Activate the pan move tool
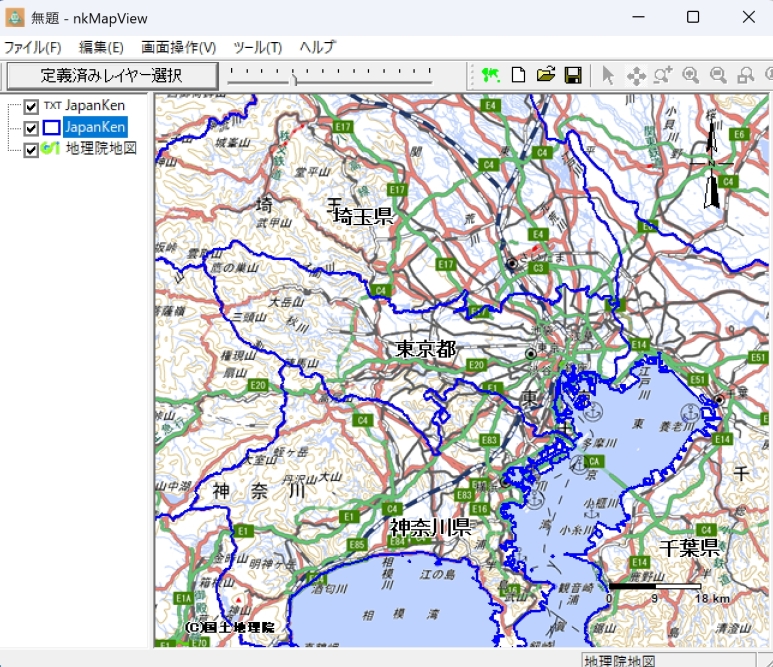 635,75
